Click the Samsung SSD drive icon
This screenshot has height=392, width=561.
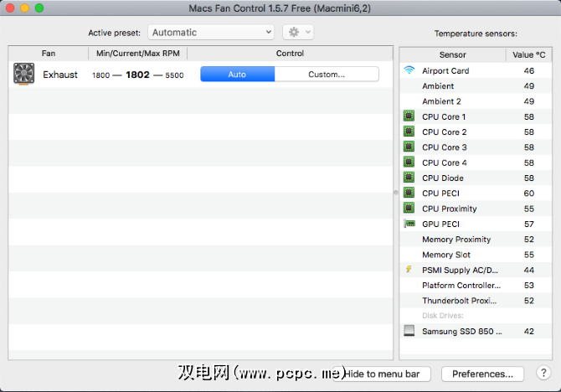(409, 330)
